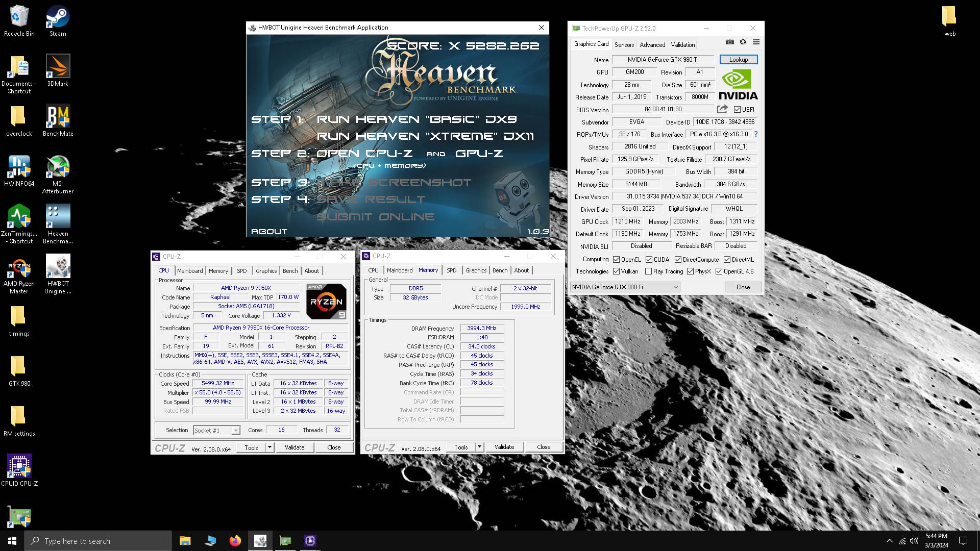
Task: Share the BIOS version via export icon
Action: click(x=722, y=109)
